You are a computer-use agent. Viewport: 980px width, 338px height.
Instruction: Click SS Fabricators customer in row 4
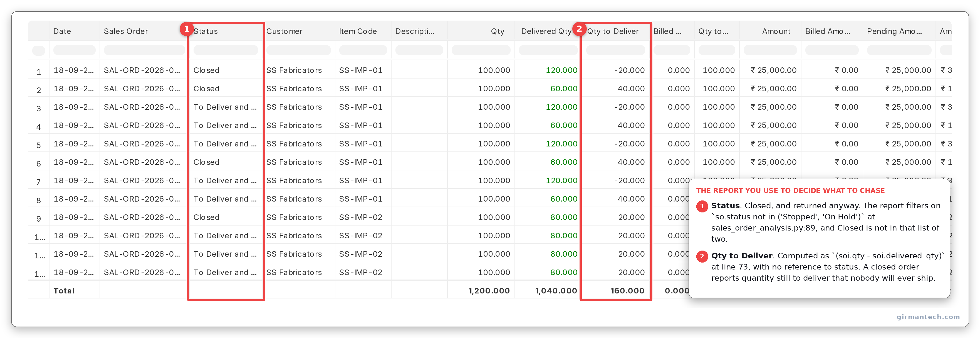pyautogui.click(x=294, y=125)
